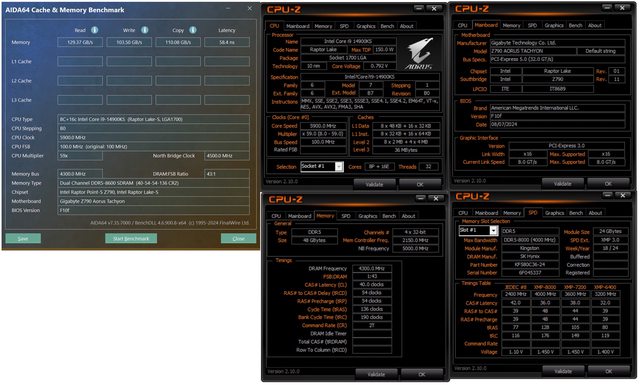Open the Graphics tab in Mainboard window

point(554,25)
